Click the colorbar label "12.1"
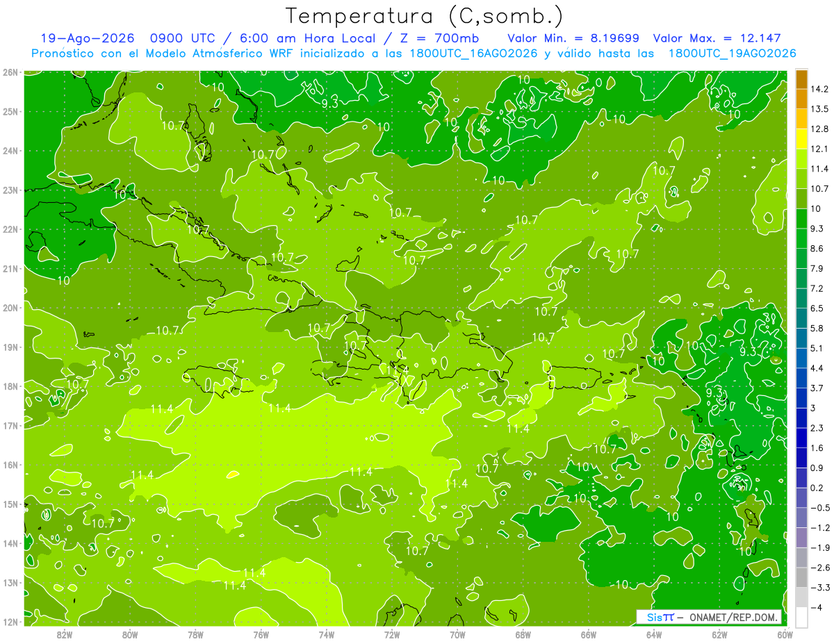Screen dimensions: 834x644 [x=819, y=149]
